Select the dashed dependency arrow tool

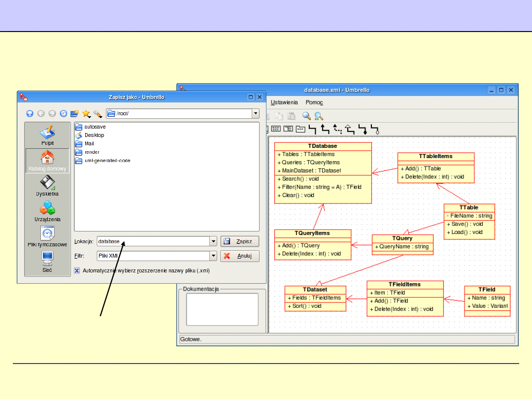click(337, 130)
